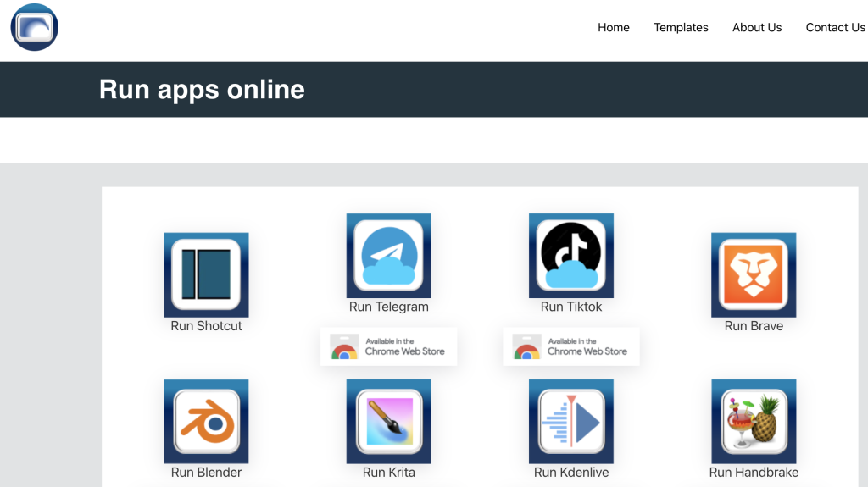The width and height of the screenshot is (868, 487).
Task: Open the Handbrake pineapple app icon
Action: click(754, 421)
